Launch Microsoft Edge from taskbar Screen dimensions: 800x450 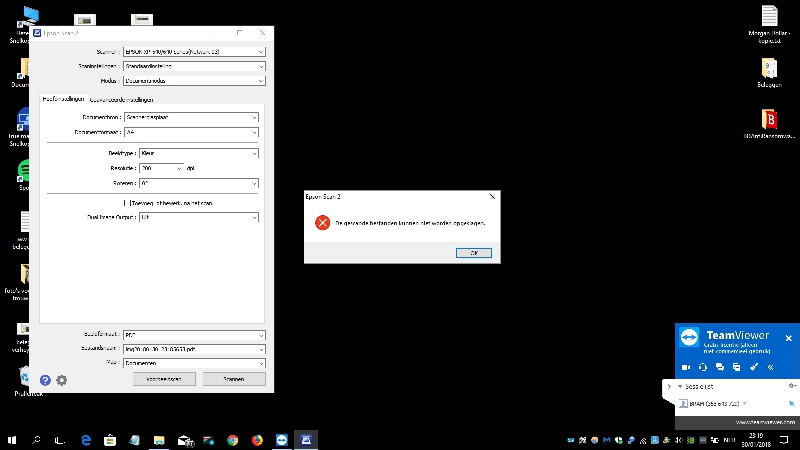(86, 440)
